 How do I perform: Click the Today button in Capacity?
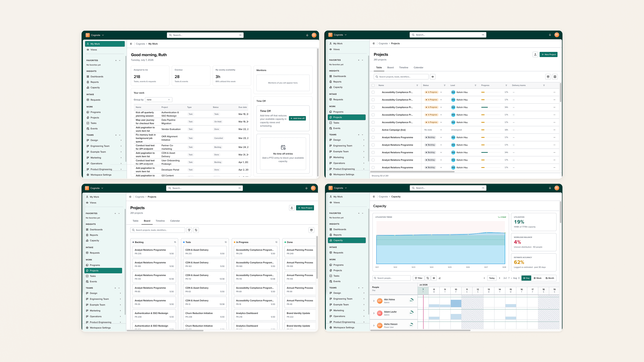(492, 278)
